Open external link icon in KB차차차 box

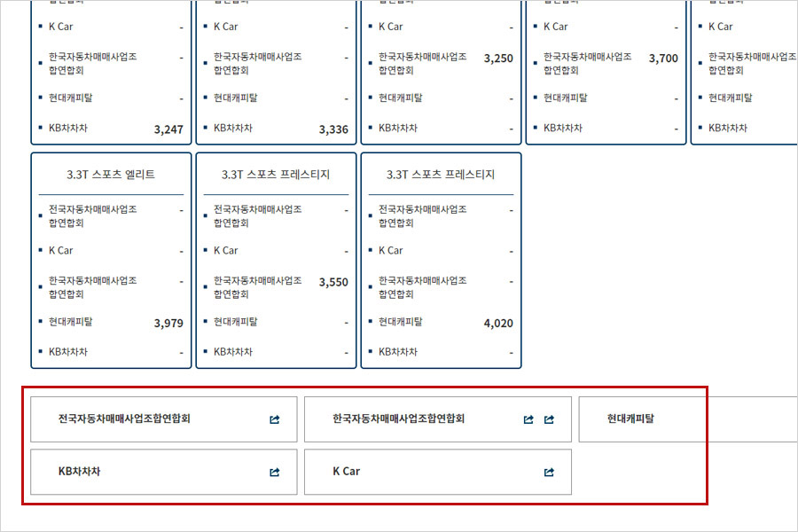tap(274, 472)
